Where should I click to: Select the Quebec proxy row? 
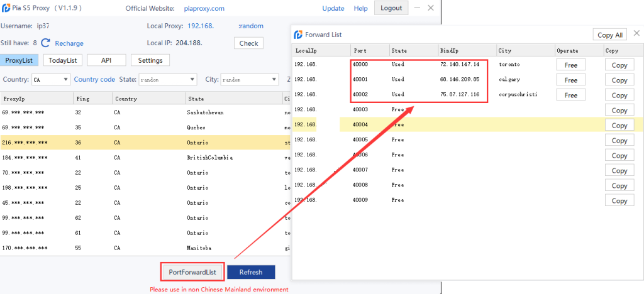(145, 128)
